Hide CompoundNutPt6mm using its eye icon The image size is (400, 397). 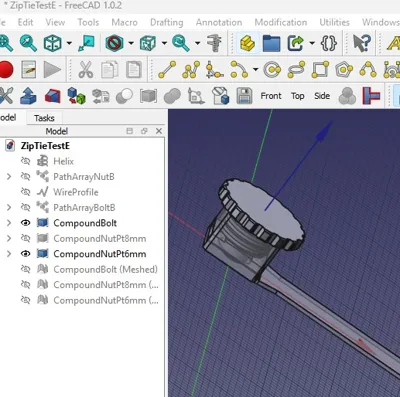point(25,254)
